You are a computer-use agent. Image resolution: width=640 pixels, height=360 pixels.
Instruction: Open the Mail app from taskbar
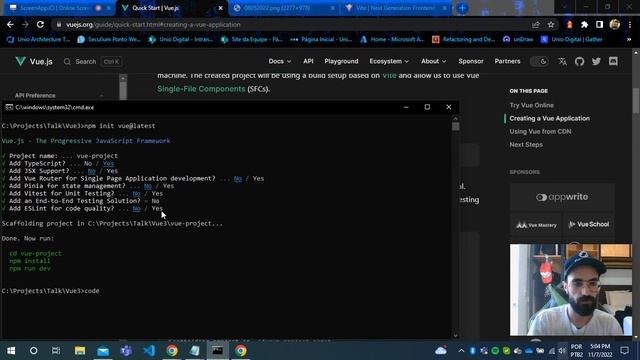click(103, 351)
